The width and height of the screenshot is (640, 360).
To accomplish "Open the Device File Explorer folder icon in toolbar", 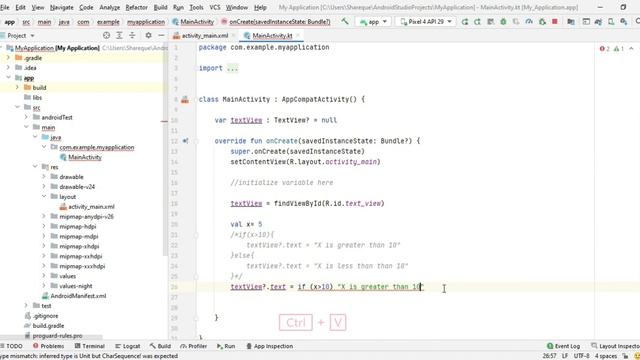I will coord(571,22).
